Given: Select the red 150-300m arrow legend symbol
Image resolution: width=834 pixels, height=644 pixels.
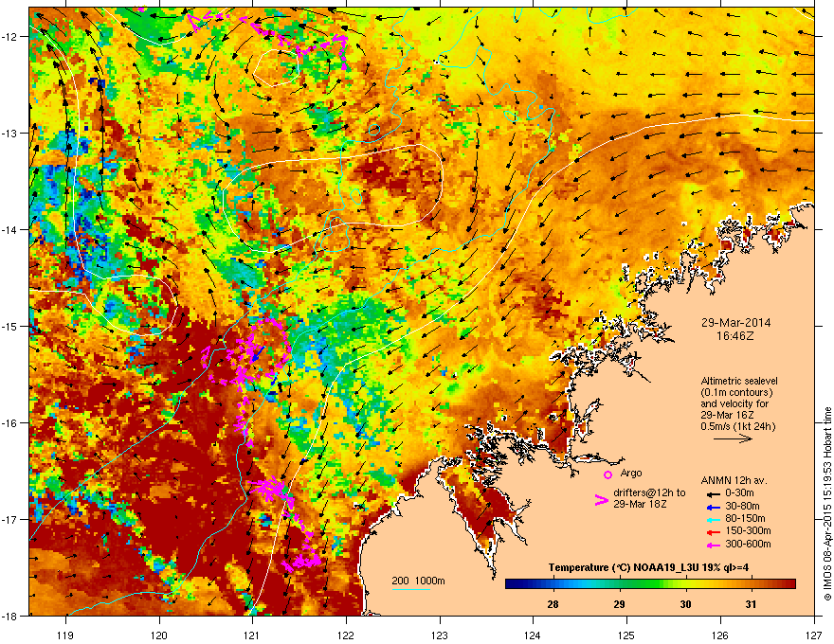Looking at the screenshot, I should 713,531.
